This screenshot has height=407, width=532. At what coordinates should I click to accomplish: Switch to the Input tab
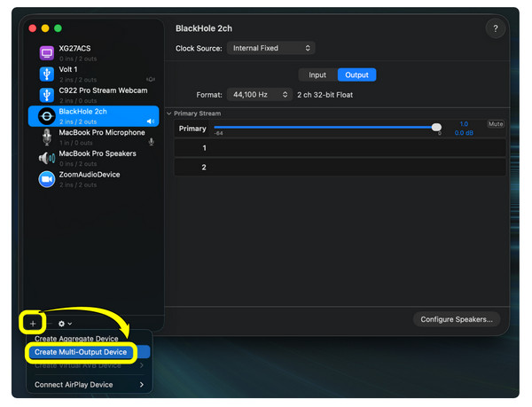click(x=317, y=75)
